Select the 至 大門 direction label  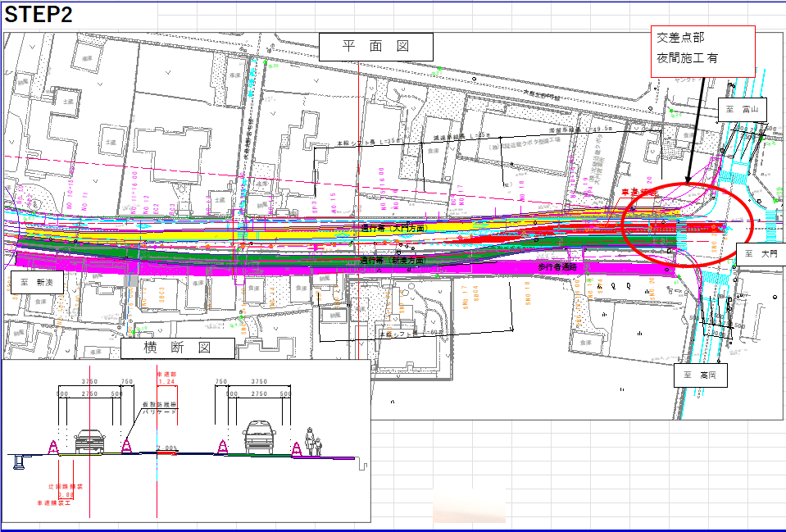coord(761,254)
